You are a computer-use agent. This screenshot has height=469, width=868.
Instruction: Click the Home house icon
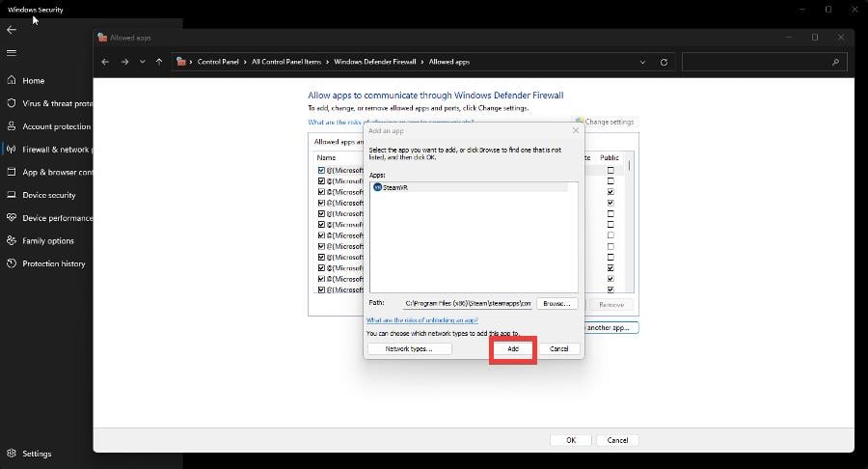[12, 80]
